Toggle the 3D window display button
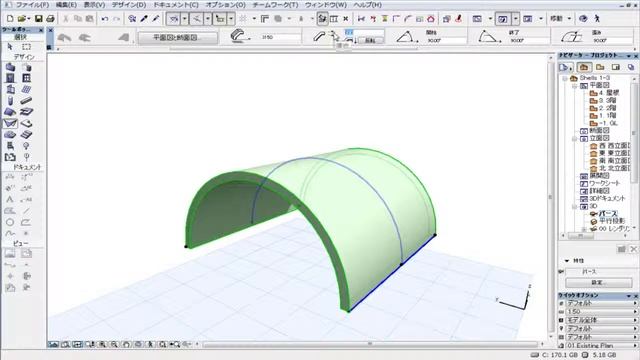The image size is (640, 360). [503, 19]
